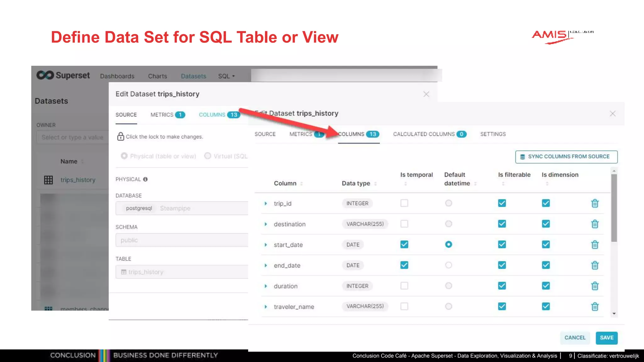Uncheck Is dimension for destination

[546, 224]
